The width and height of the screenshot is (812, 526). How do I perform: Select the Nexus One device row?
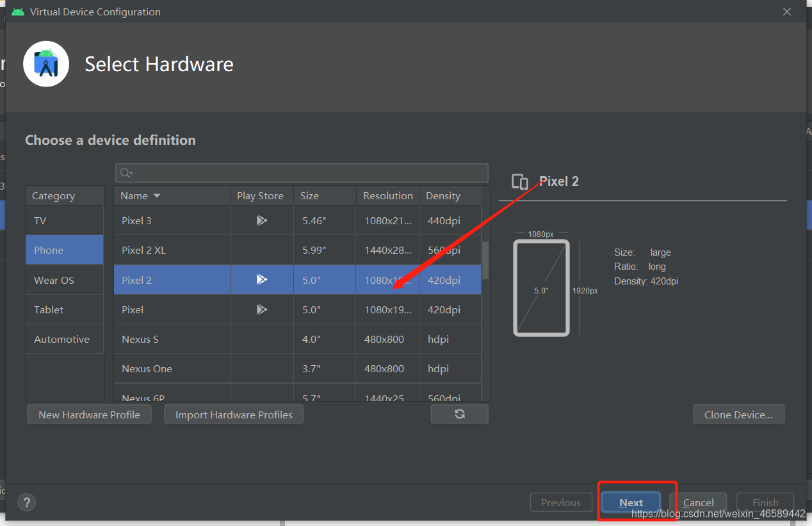click(297, 368)
